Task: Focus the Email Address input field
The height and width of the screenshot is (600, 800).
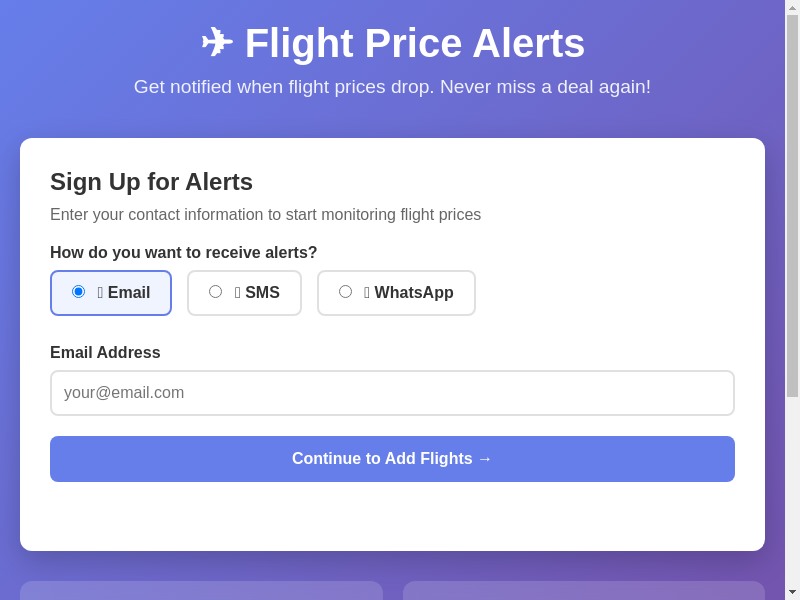Action: tap(392, 393)
